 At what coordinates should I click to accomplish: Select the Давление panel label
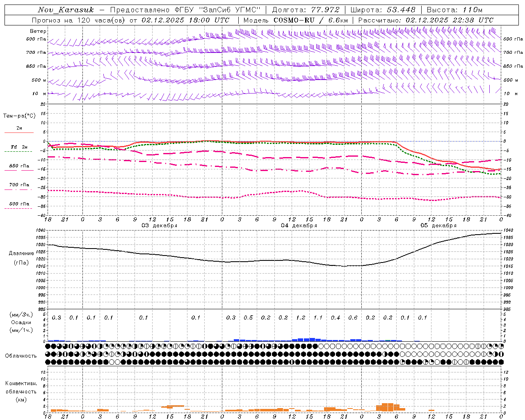pos(21,253)
